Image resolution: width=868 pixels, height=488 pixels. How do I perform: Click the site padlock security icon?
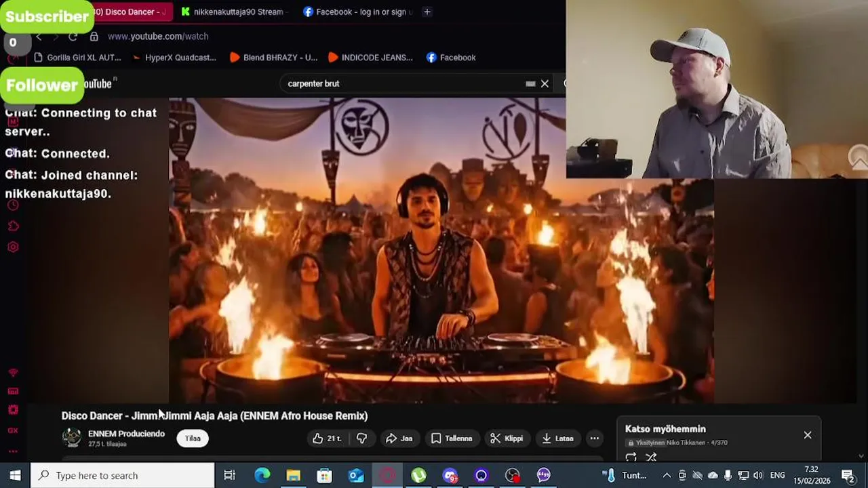(94, 37)
